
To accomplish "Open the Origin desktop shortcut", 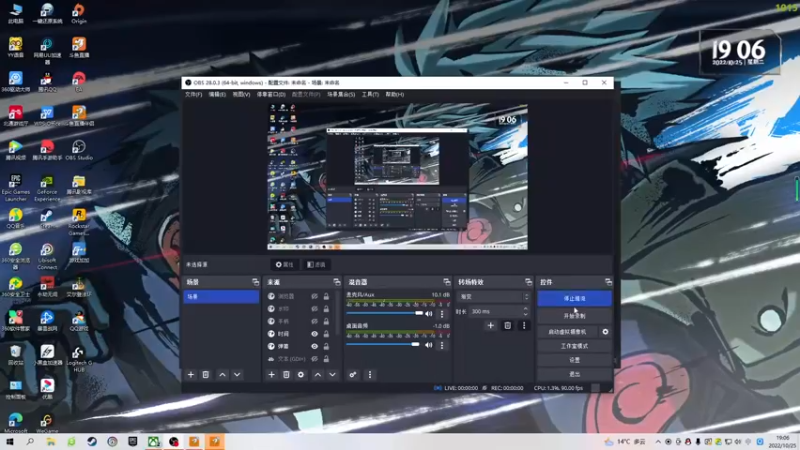I will point(79,14).
